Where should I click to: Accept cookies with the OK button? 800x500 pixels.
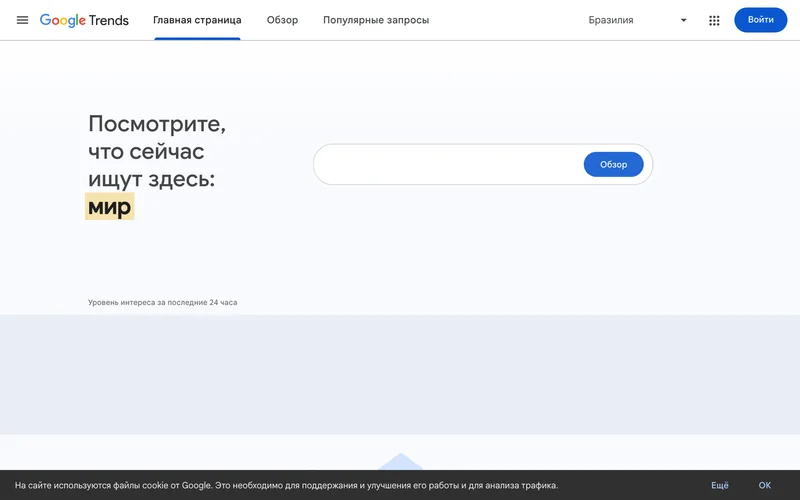point(764,485)
